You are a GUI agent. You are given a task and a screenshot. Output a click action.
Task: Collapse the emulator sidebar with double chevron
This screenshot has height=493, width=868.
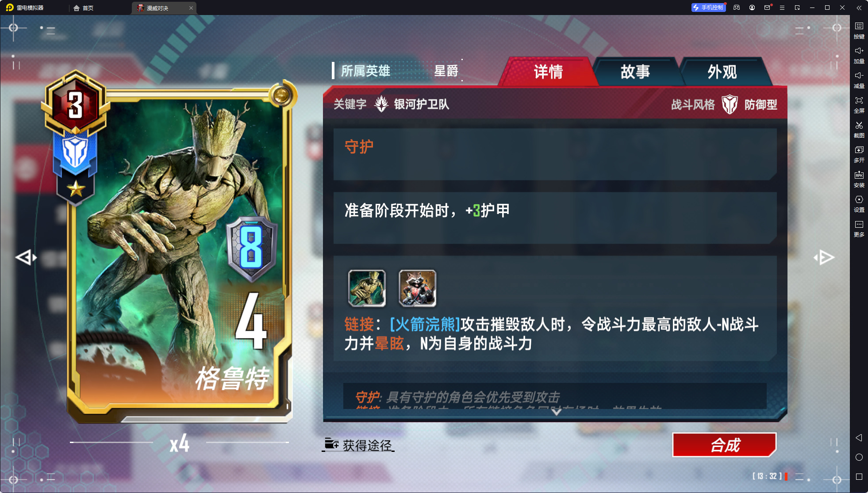point(859,8)
